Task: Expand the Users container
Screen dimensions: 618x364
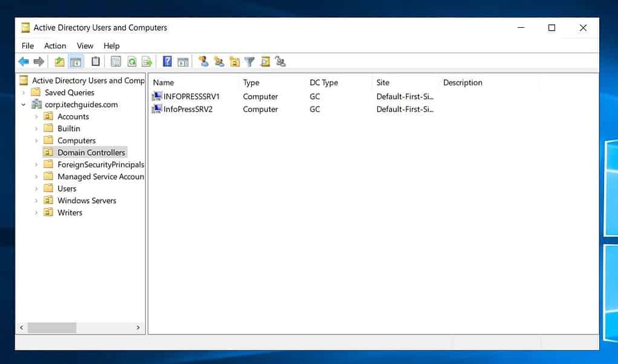Action: click(36, 189)
